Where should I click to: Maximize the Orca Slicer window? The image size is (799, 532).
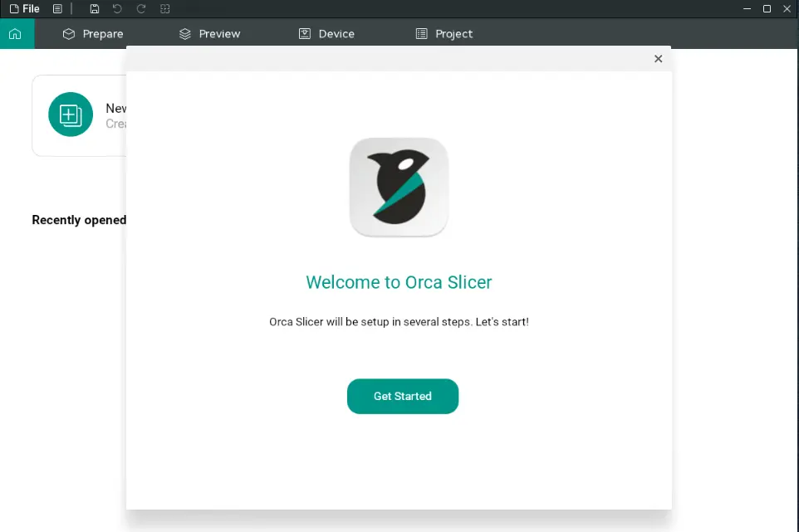tap(767, 9)
